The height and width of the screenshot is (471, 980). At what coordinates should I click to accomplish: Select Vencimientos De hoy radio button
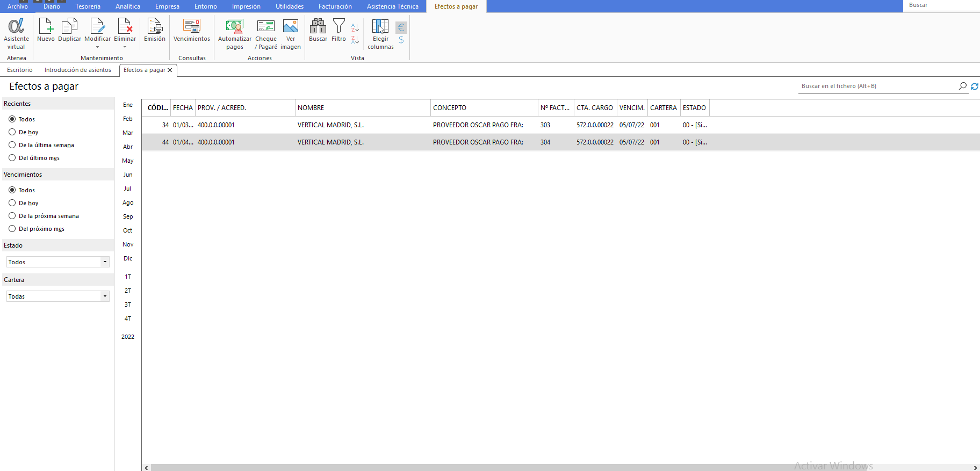coord(12,203)
